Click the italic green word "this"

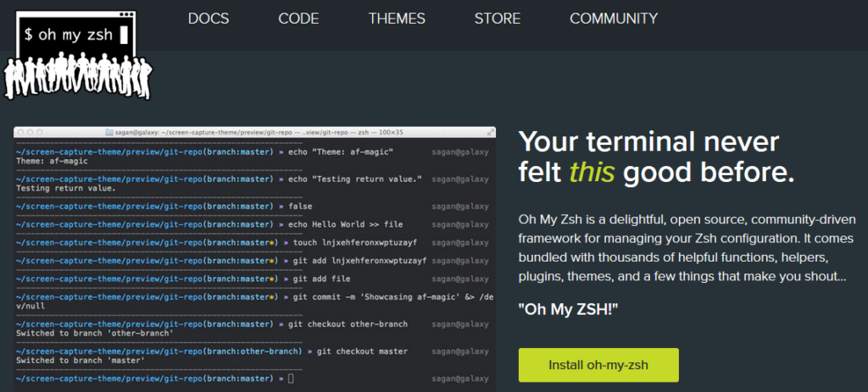point(593,172)
